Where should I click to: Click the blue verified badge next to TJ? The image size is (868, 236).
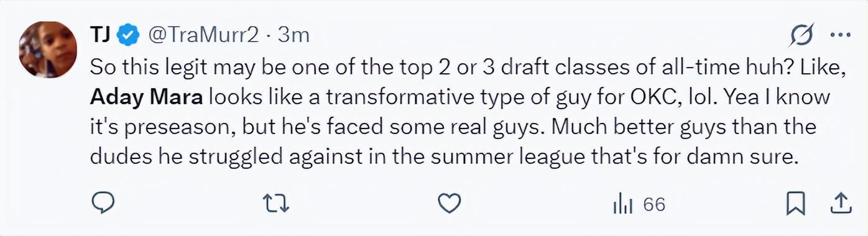pos(129,36)
